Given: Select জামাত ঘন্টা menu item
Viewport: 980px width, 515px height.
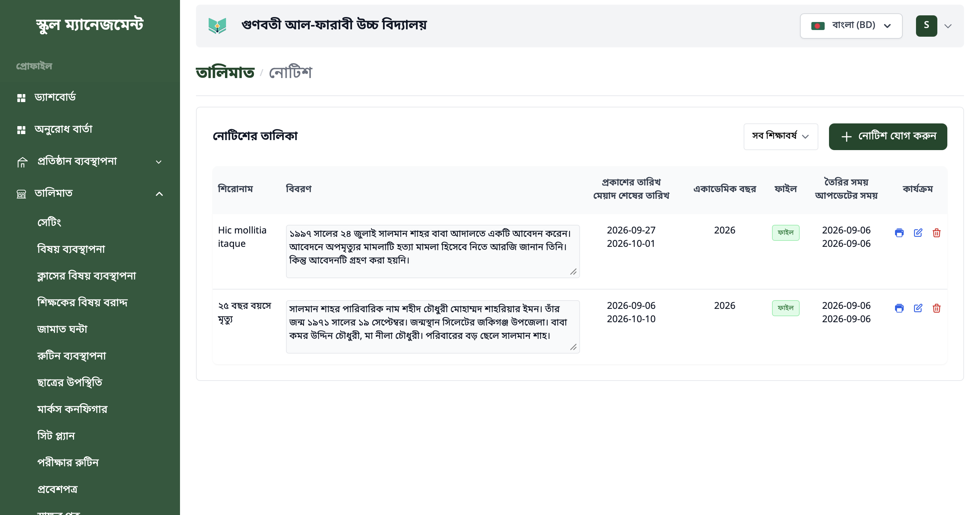Looking at the screenshot, I should coord(62,329).
